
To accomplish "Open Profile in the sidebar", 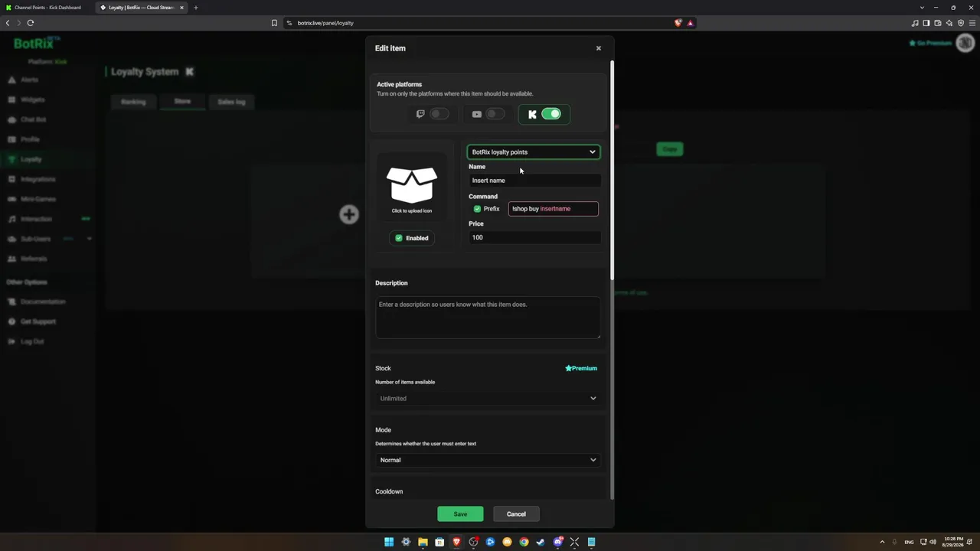I will pyautogui.click(x=30, y=139).
